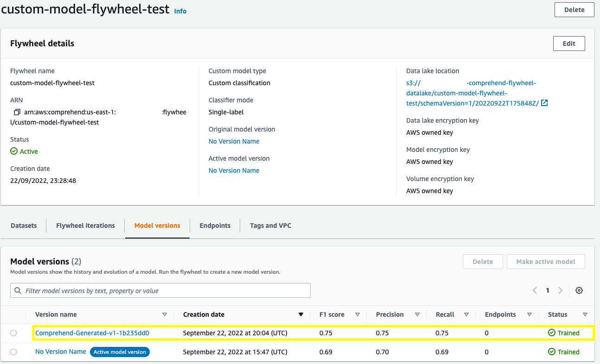Click Precision 0.70 in the No Version Name row

click(383, 352)
